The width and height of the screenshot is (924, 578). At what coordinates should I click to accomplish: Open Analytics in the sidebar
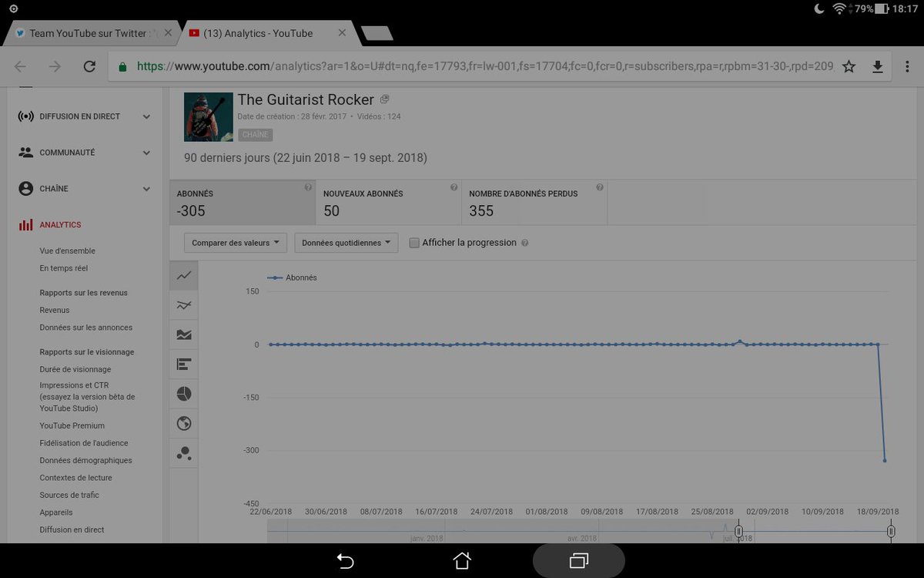(60, 225)
